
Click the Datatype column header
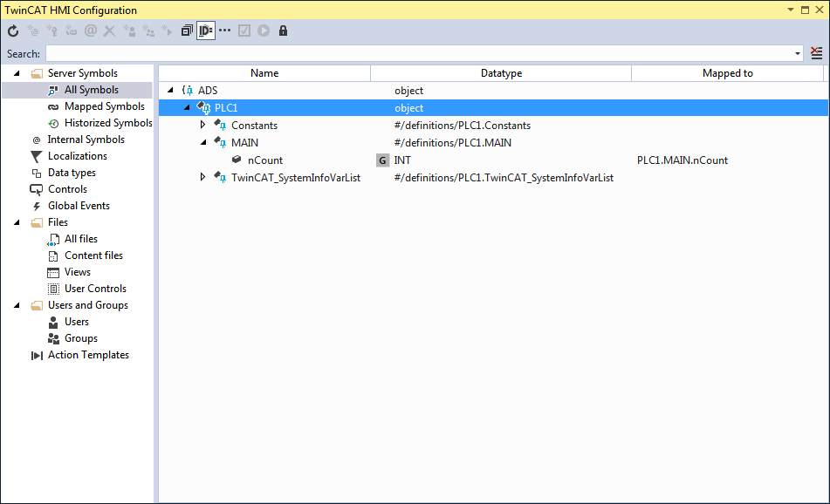coord(501,73)
